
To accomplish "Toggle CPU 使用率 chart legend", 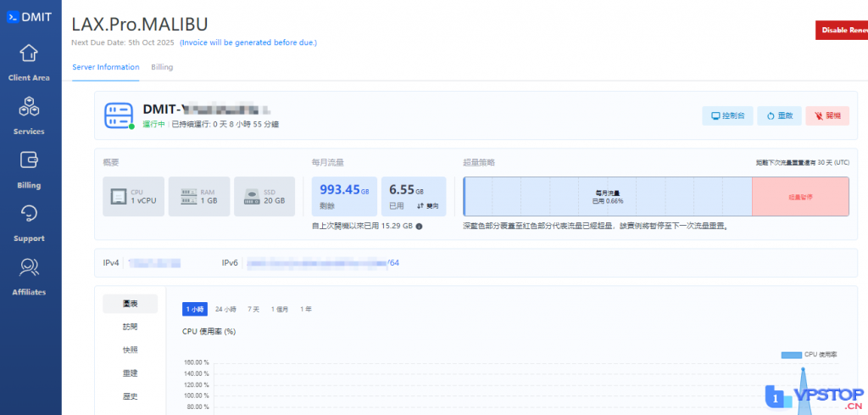I will point(809,354).
